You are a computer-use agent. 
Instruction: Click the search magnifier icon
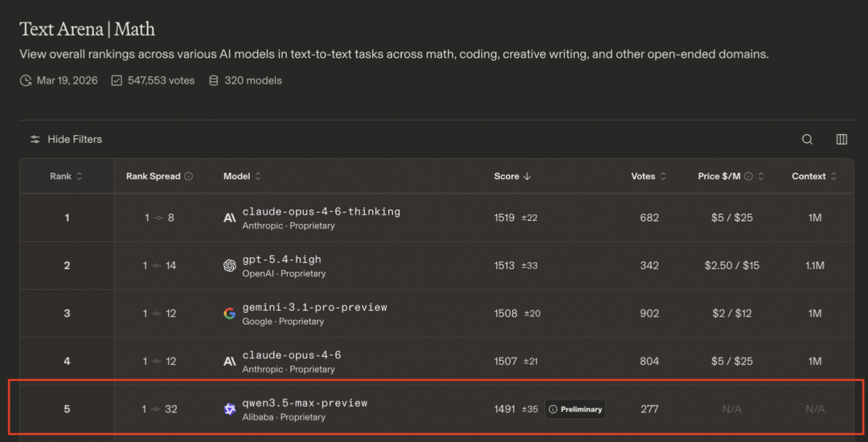point(807,139)
